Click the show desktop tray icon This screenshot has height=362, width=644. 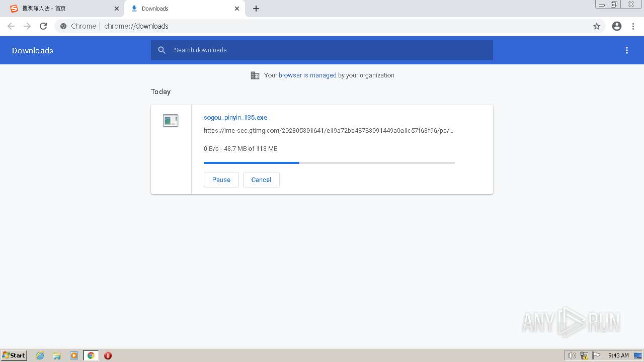tap(638, 355)
